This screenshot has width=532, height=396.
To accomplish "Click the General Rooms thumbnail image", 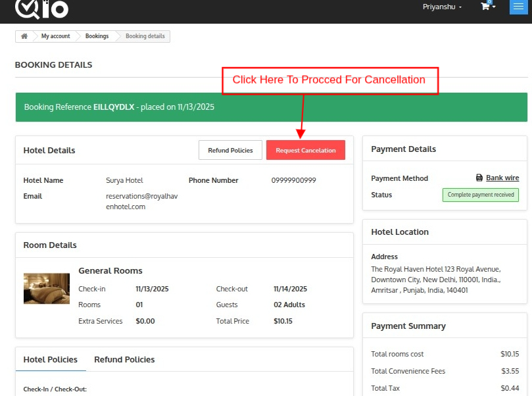I will (47, 289).
